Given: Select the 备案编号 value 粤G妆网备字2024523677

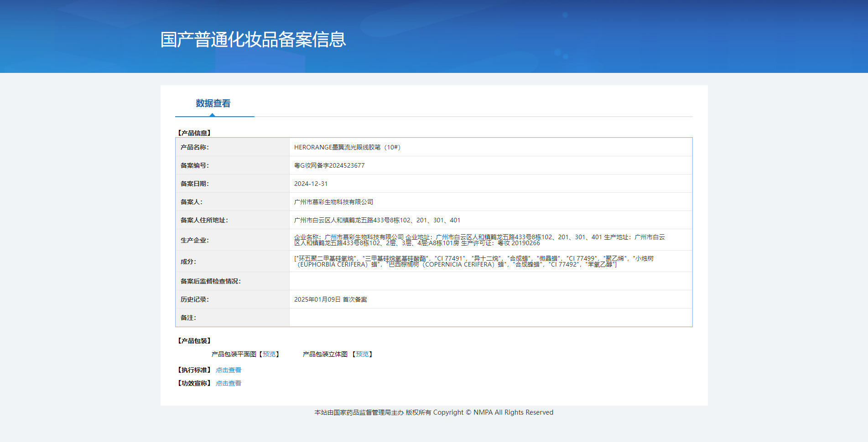Looking at the screenshot, I should [329, 165].
